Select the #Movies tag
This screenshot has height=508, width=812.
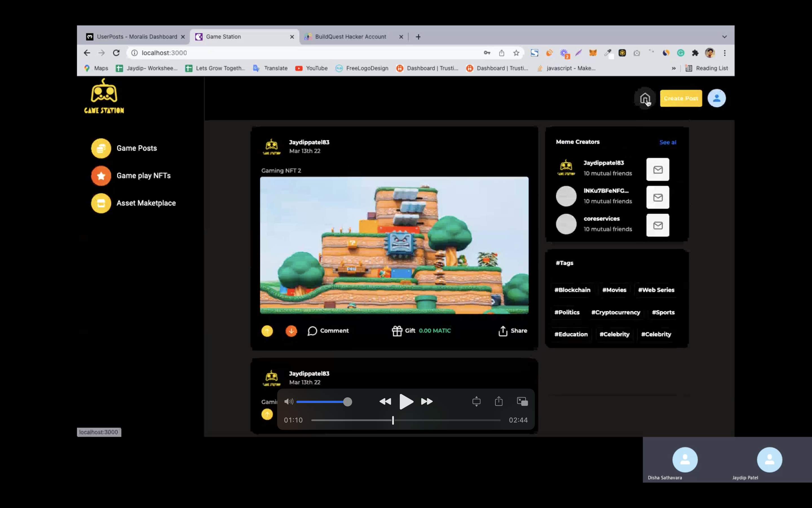pos(614,290)
